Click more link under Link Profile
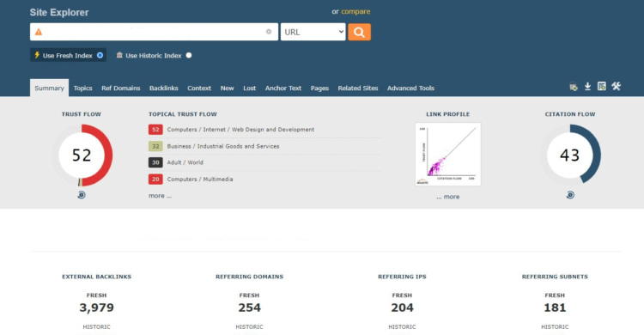The image size is (644, 335). coord(448,197)
